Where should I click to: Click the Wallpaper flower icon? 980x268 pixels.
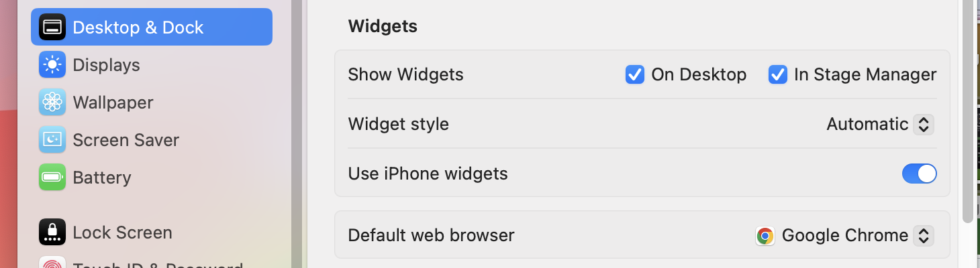coord(52,103)
